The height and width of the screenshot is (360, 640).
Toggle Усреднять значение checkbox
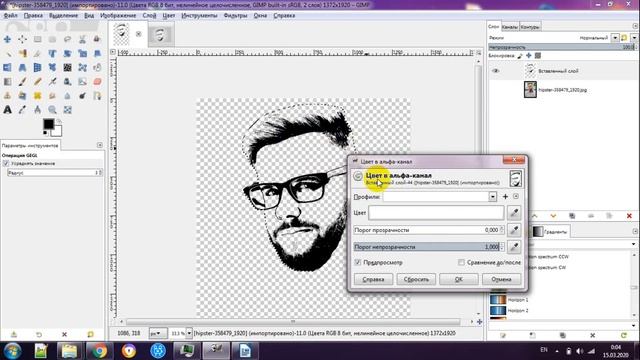pyautogui.click(x=6, y=163)
